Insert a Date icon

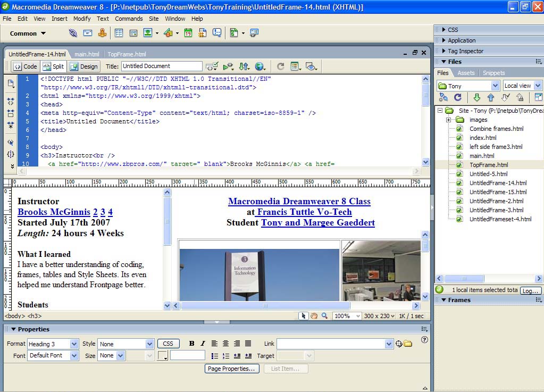[x=188, y=33]
